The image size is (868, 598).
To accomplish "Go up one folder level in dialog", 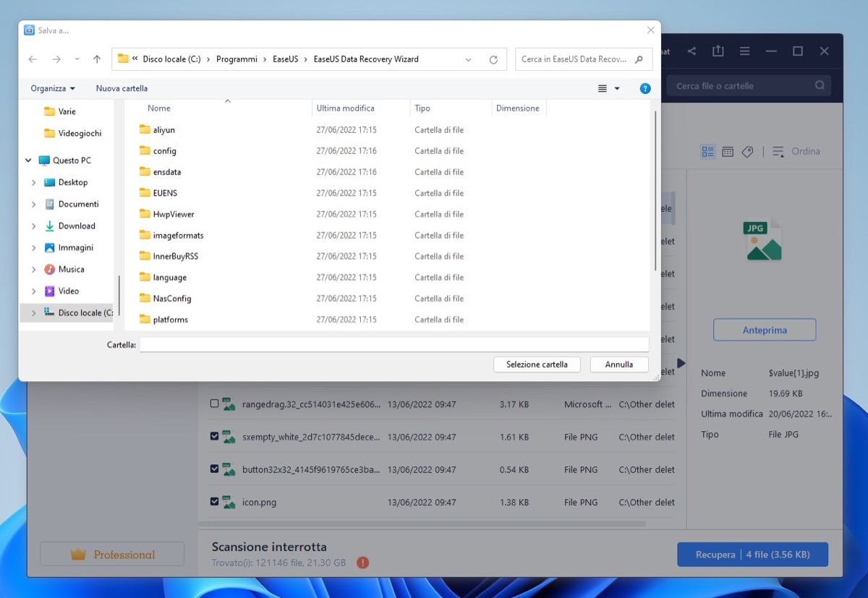I will coord(97,59).
